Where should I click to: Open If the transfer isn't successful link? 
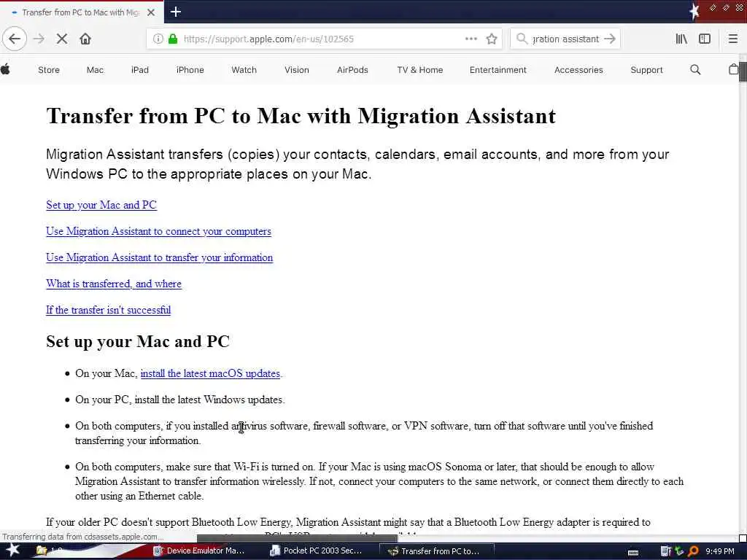[x=108, y=310]
